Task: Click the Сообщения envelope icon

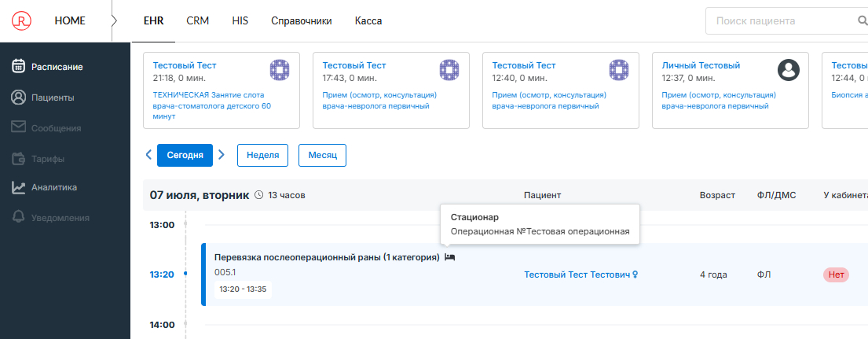Action: 18,128
